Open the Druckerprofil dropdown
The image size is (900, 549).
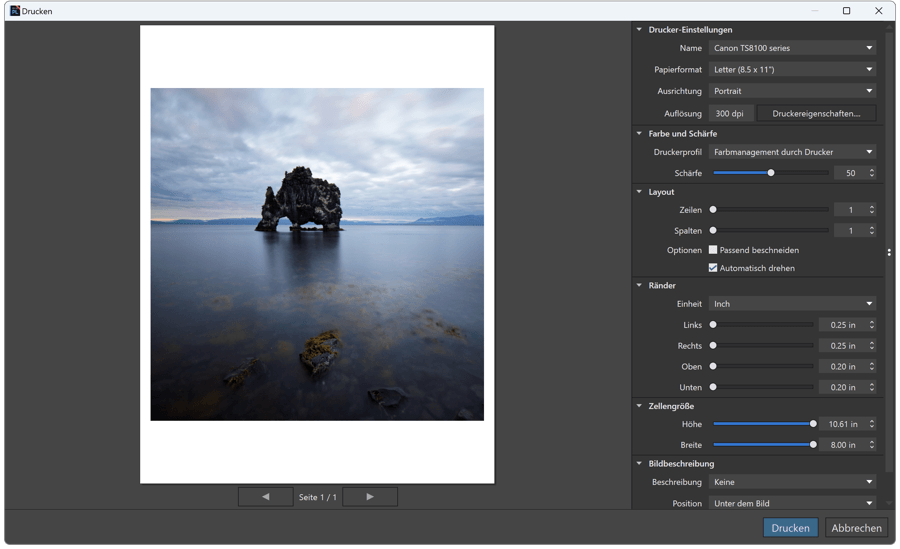792,152
